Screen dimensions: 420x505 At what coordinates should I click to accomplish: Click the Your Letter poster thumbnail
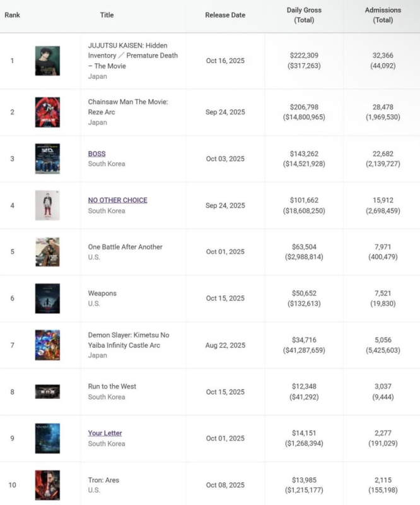(47, 438)
